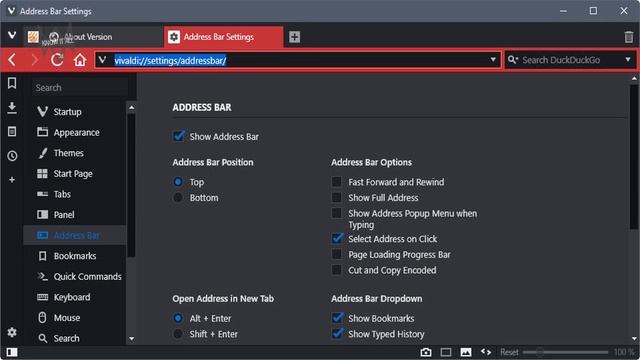Open Keyboard settings section

pyautogui.click(x=75, y=297)
